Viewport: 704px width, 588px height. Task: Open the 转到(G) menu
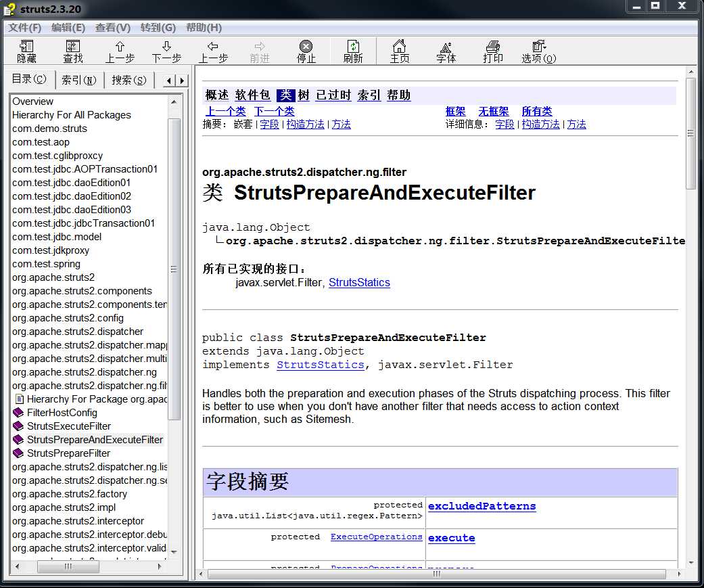(158, 28)
